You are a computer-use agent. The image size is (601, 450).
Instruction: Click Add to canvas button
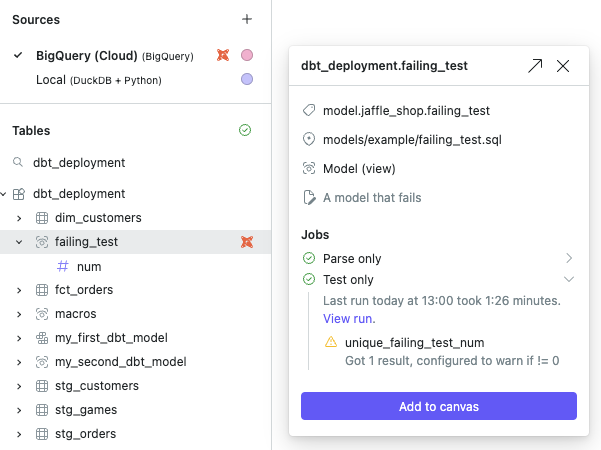click(439, 406)
